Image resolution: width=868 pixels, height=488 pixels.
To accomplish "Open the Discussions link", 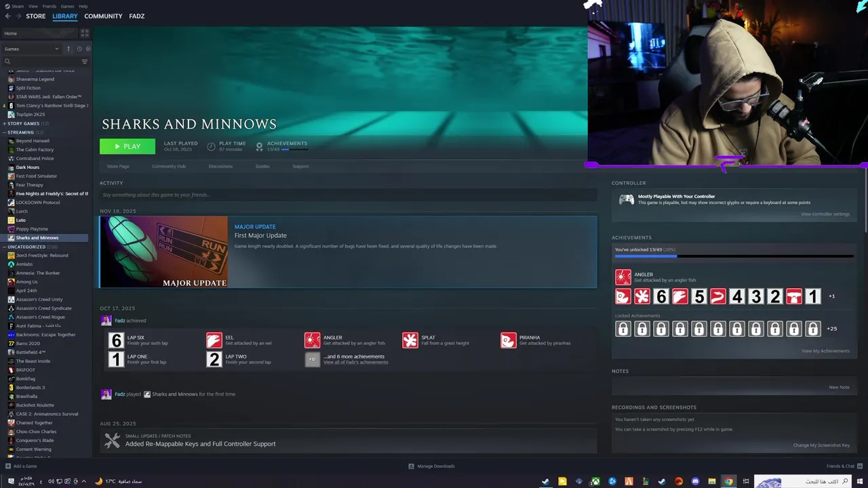I will point(220,166).
